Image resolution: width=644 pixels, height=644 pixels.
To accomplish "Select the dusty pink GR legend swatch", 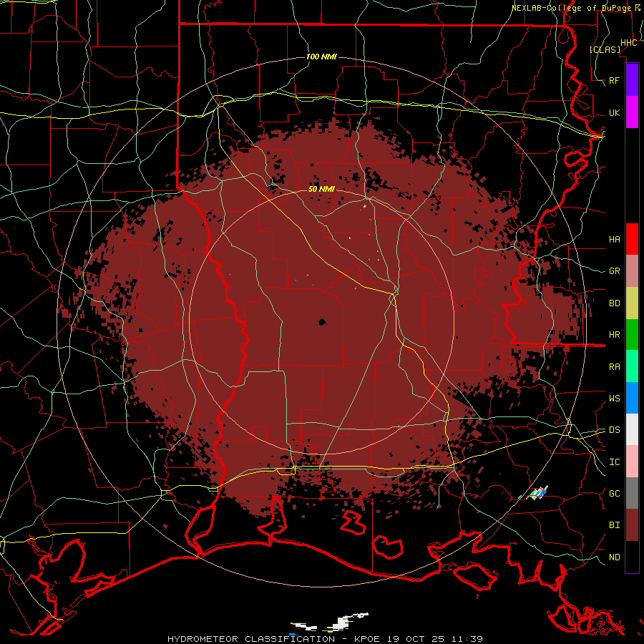I will pyautogui.click(x=632, y=271).
